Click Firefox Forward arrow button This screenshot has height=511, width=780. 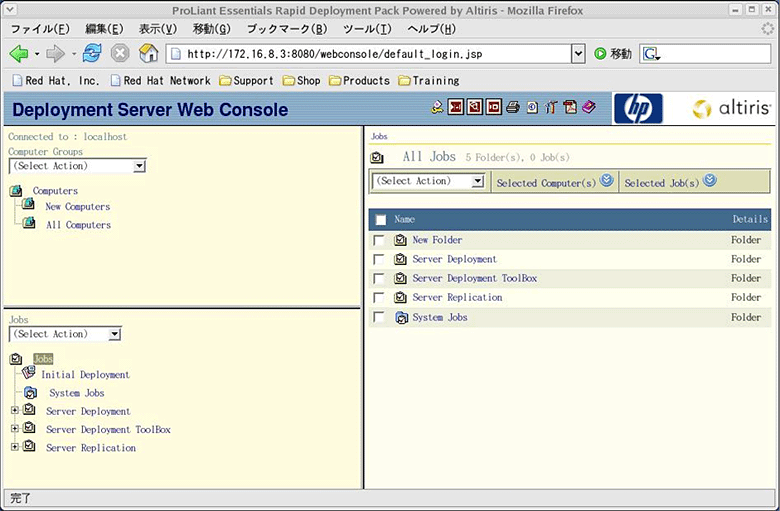point(55,53)
